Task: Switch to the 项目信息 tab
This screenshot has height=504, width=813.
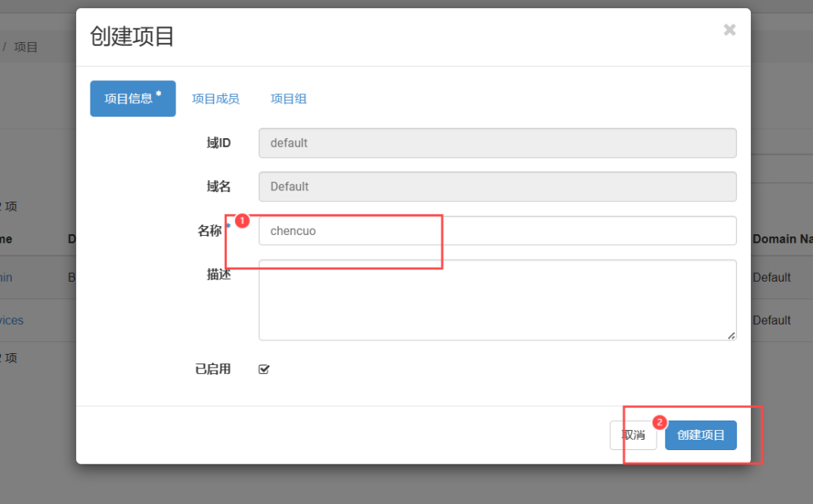Action: (x=133, y=98)
